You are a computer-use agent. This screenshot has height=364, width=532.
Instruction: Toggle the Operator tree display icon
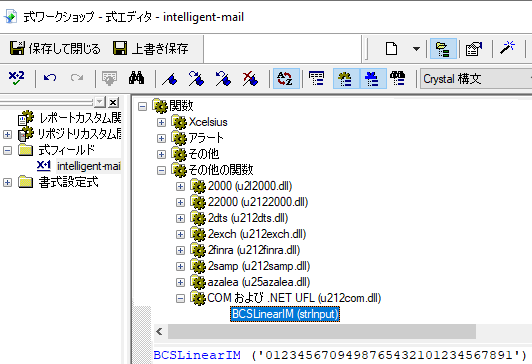[x=373, y=79]
